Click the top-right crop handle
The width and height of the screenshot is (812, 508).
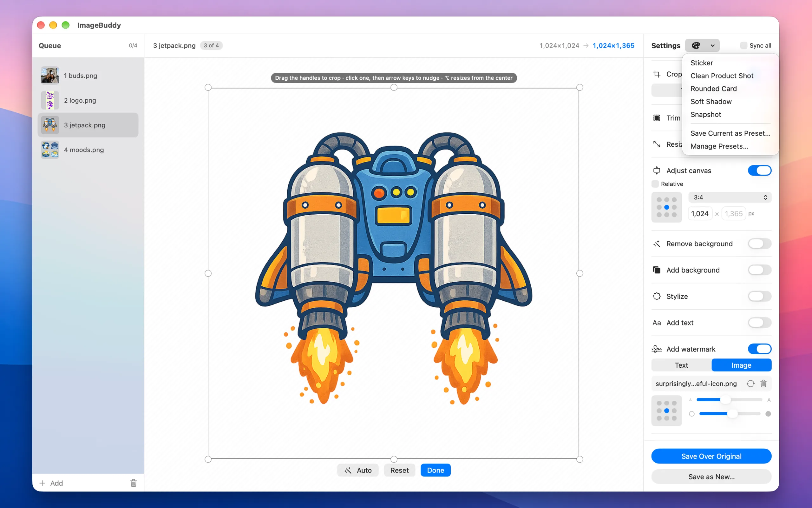point(580,87)
